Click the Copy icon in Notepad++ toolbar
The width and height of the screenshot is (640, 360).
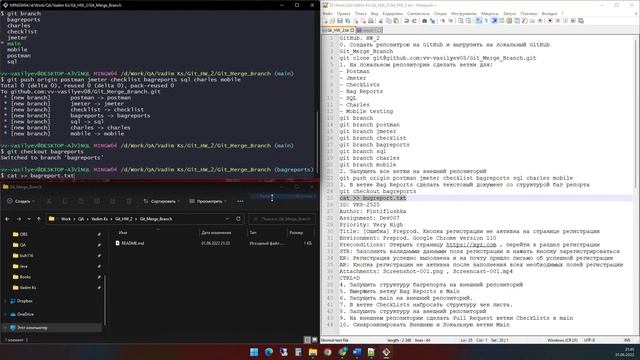pos(389,21)
